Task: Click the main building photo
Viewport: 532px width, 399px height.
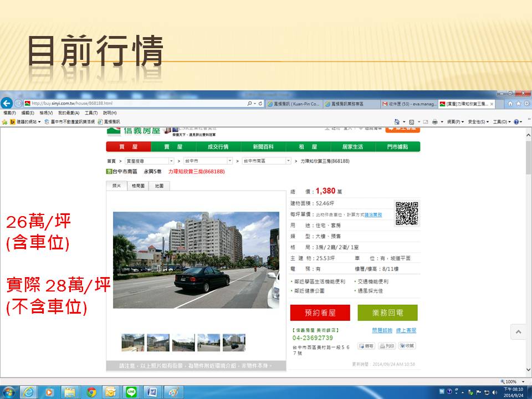Action: coord(196,260)
